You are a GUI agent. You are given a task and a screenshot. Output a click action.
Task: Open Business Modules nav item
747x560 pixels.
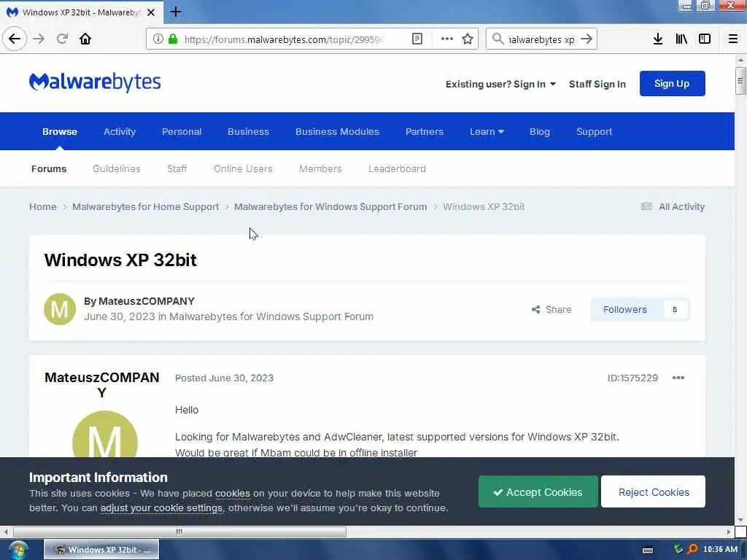pyautogui.click(x=337, y=132)
